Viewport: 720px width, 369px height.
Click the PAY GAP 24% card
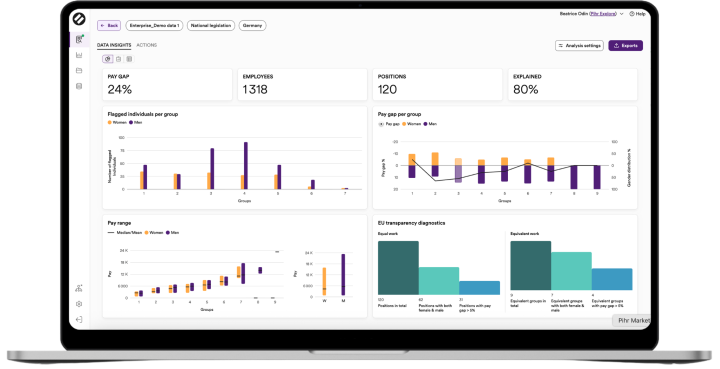[x=167, y=84]
